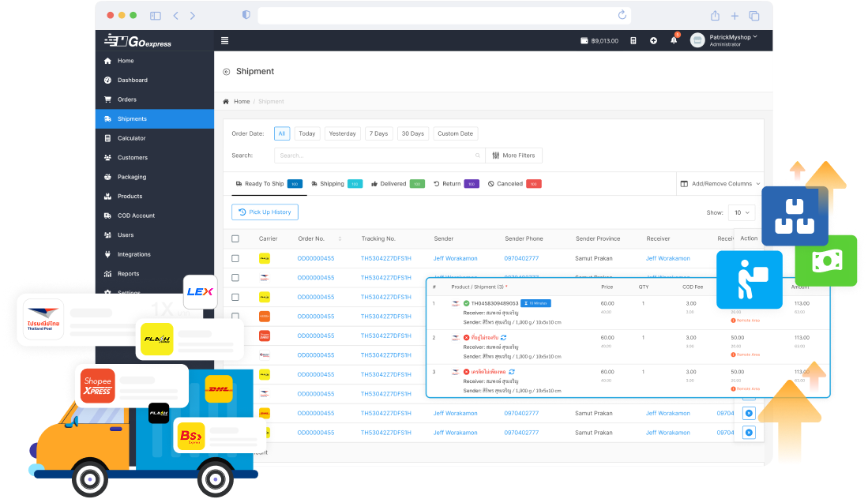Click the 10 Minutes badge in popup
868x499 pixels.
point(535,304)
